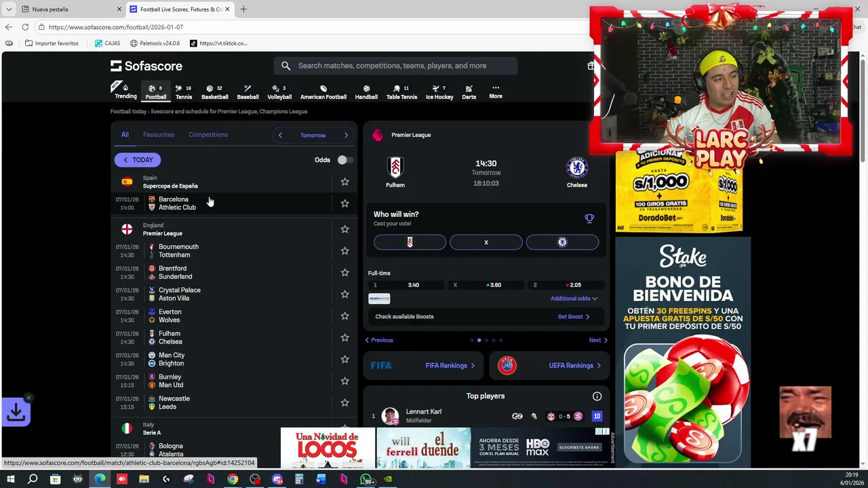The height and width of the screenshot is (488, 868).
Task: Open Chrome from the taskbar
Action: click(x=233, y=479)
